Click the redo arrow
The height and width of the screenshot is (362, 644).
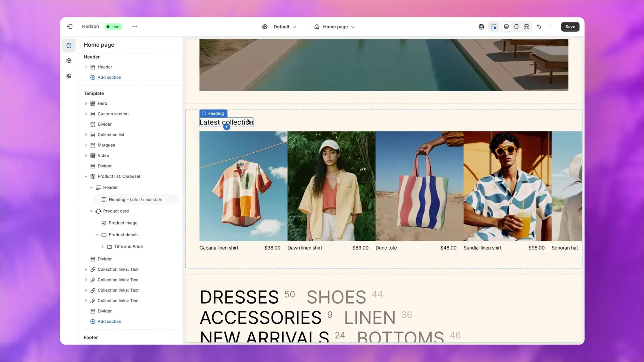coord(550,27)
